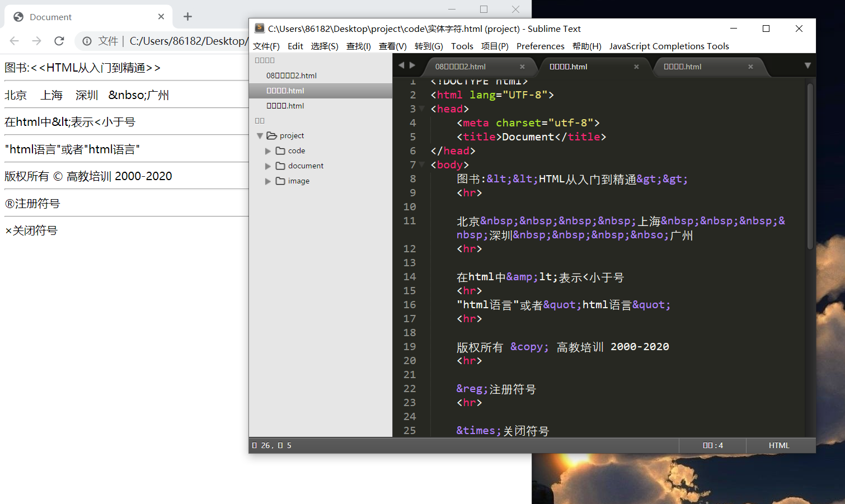Close the third editor tab
Viewport: 845px width, 504px height.
tap(750, 67)
